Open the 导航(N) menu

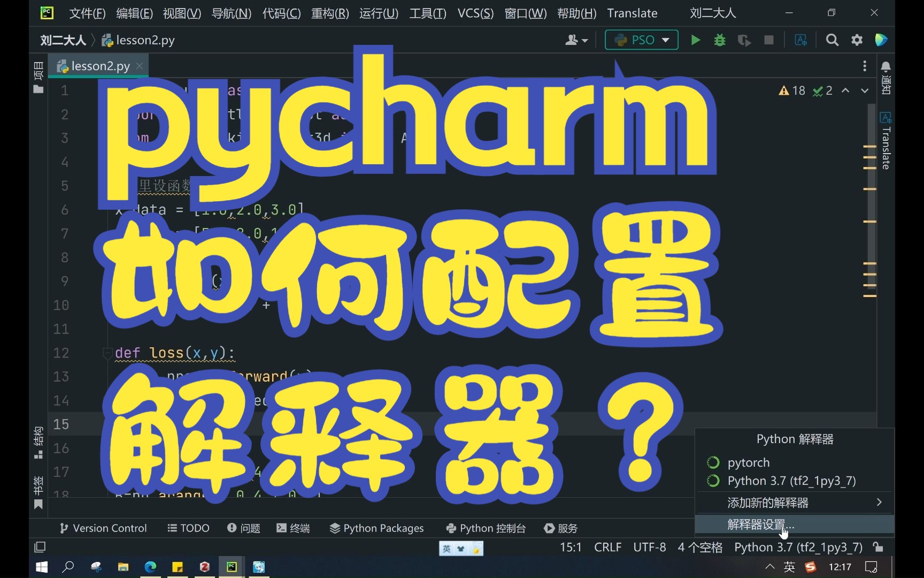click(232, 13)
